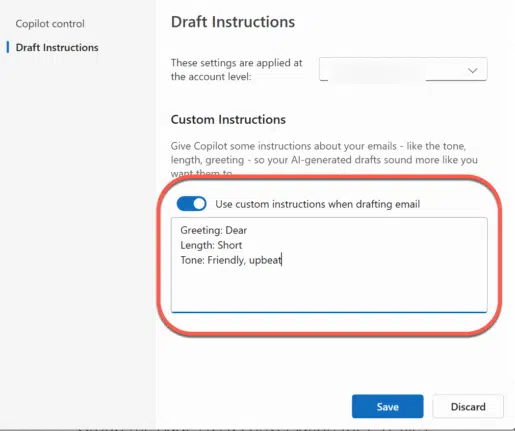The width and height of the screenshot is (515, 431).
Task: Place cursor on the 'Tone: Friendly, upbeat' line
Action: 231,260
